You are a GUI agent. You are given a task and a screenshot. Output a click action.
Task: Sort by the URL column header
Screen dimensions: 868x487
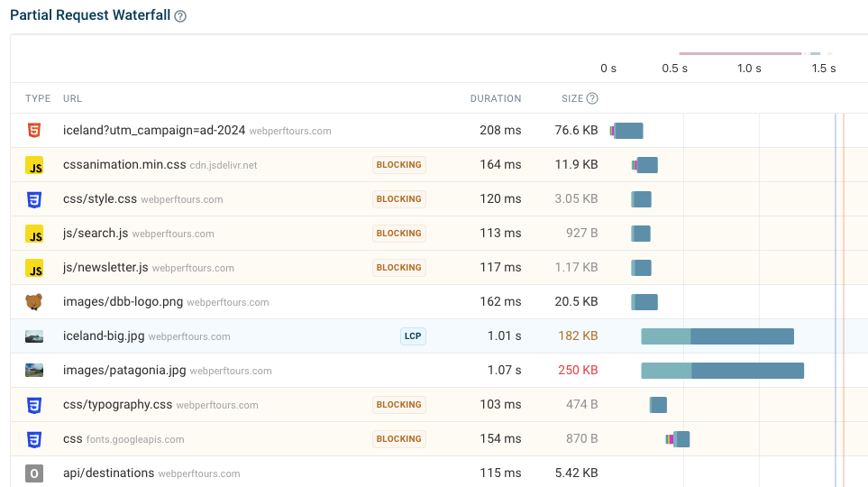pos(72,98)
